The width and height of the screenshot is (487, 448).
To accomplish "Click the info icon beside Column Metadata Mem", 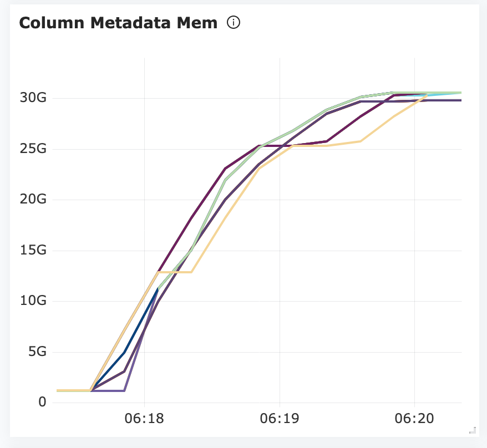I will 234,23.
